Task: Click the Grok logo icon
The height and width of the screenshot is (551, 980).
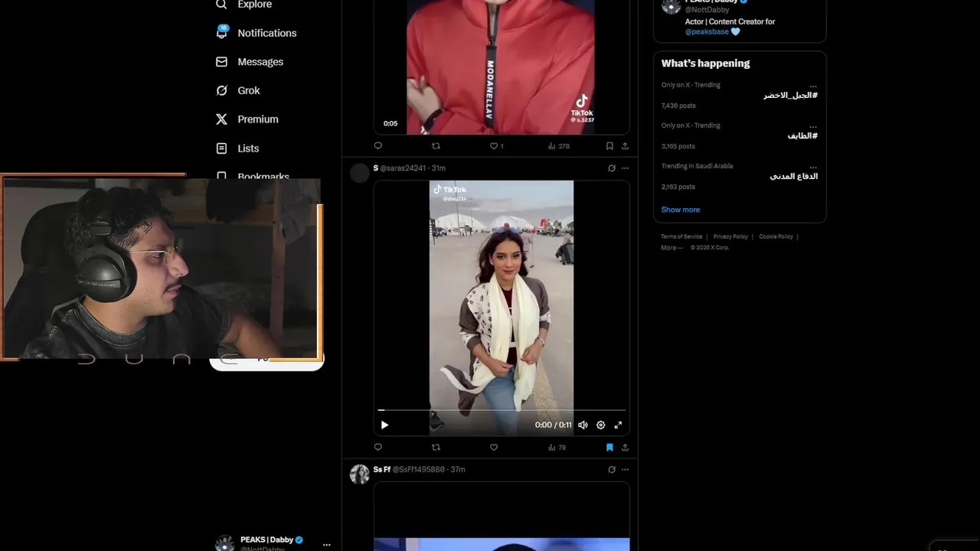Action: 221,90
